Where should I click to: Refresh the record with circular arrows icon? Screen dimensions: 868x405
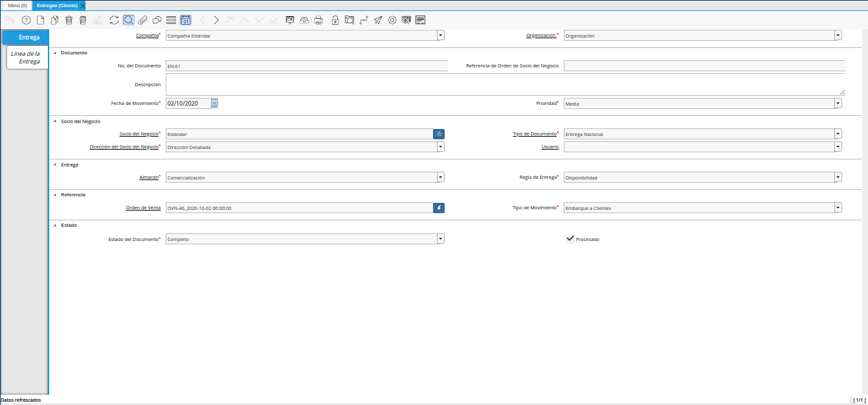click(x=114, y=20)
